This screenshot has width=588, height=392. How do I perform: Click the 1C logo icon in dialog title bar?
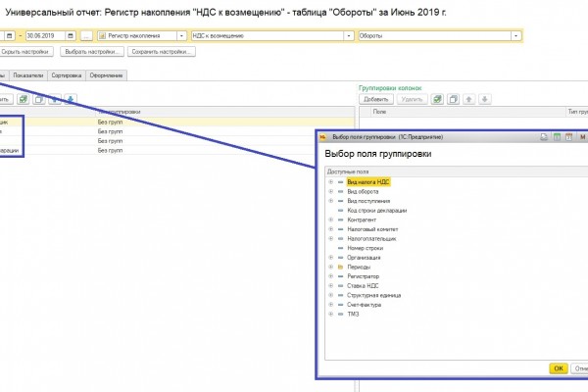point(322,137)
